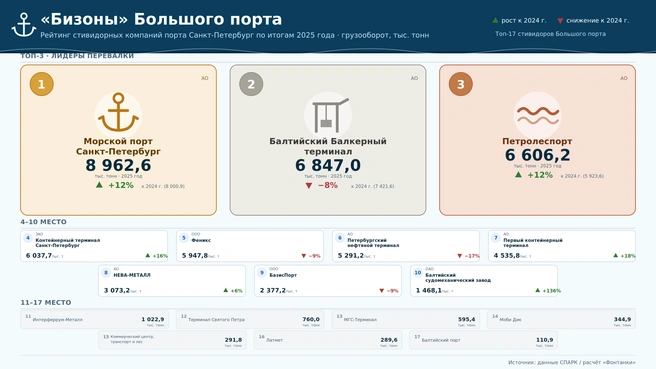Click red triangle on Феникс card
This screenshot has width=656, height=369.
click(x=304, y=256)
